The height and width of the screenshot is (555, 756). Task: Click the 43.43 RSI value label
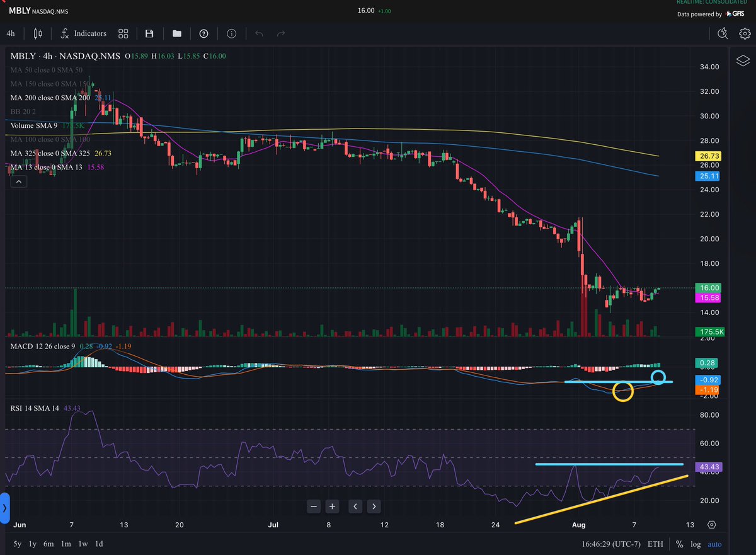[709, 467]
